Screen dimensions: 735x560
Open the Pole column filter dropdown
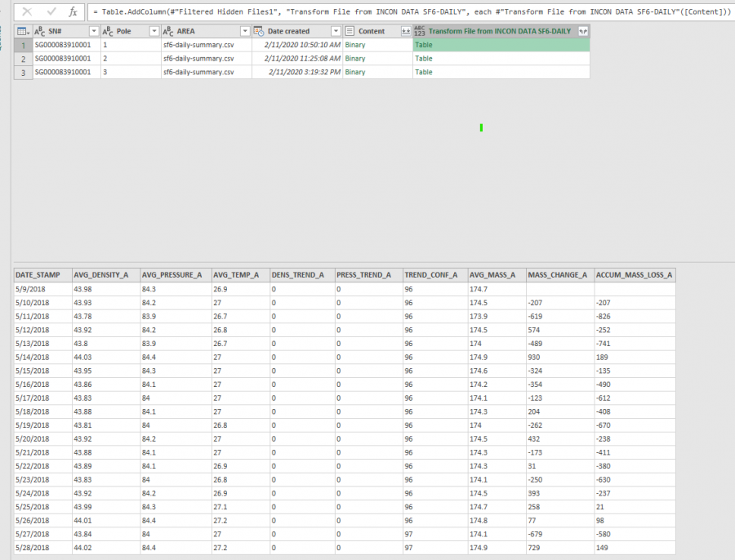tap(154, 31)
